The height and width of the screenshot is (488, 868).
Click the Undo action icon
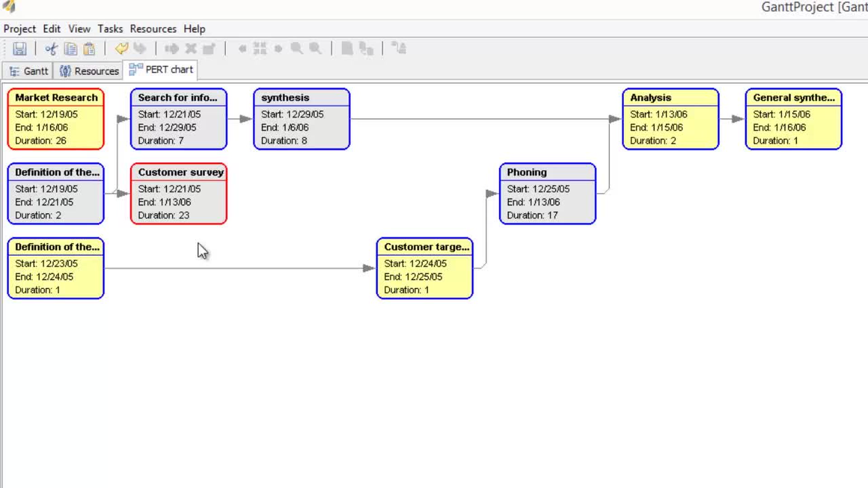click(121, 48)
